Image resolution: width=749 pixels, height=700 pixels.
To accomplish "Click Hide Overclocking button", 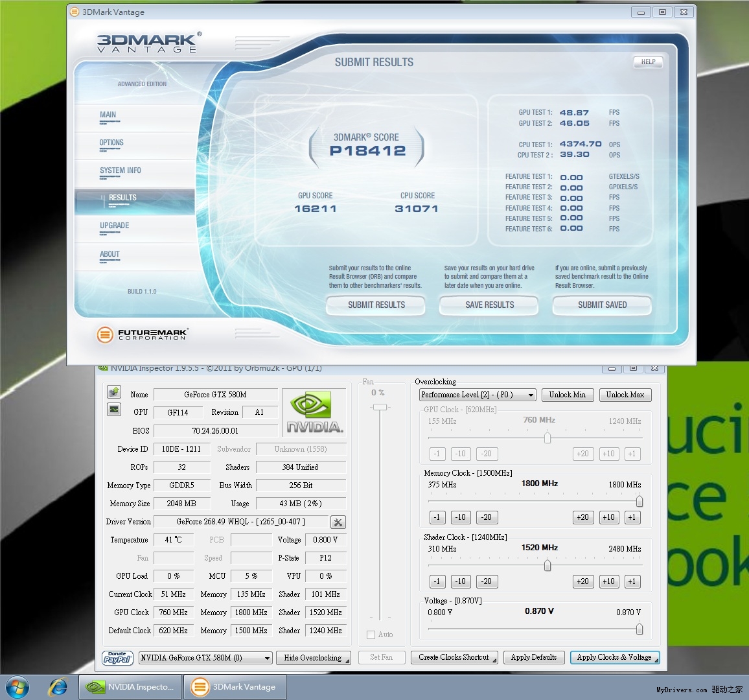I will point(313,658).
